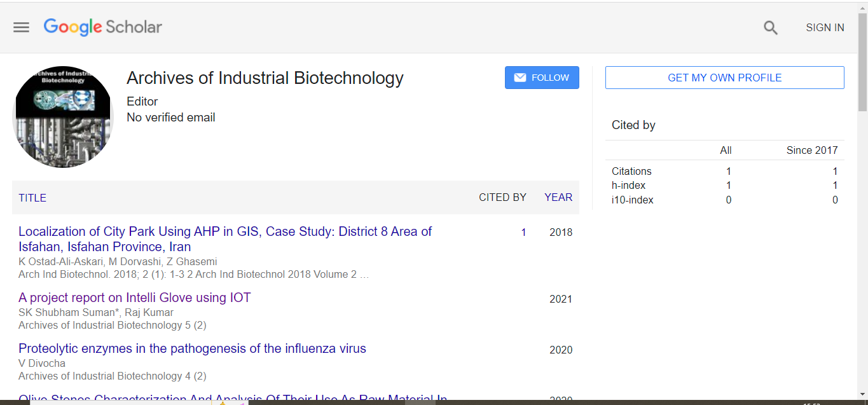Click the Sign In link

click(x=825, y=27)
